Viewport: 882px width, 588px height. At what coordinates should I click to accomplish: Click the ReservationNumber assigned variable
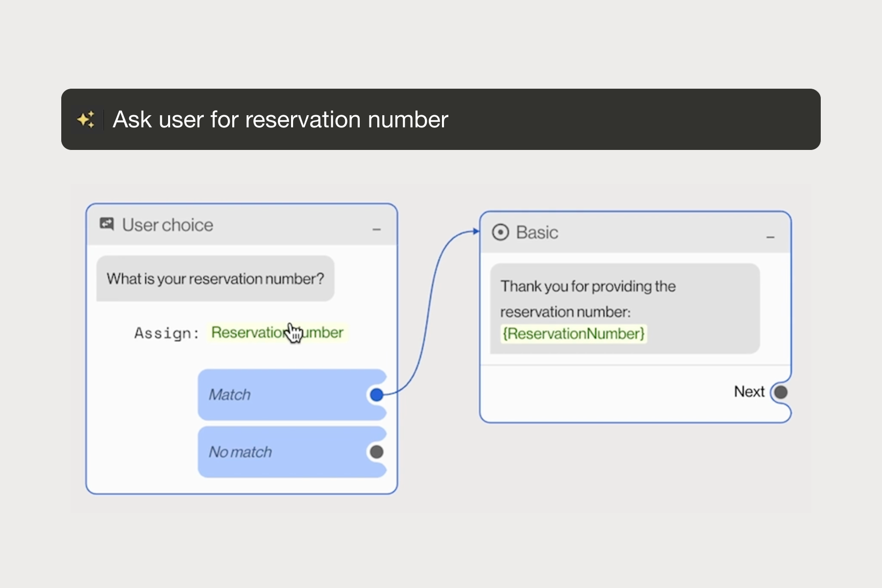coord(277,332)
